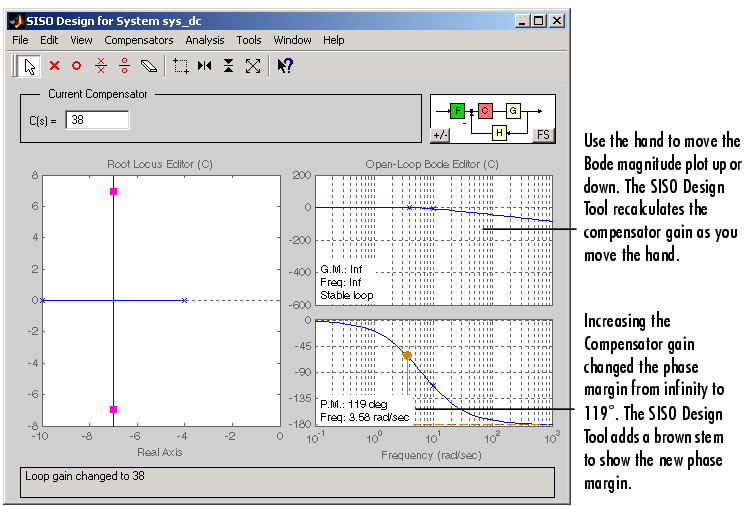Click the 'Open-Loop Bode Editor (C)' title

[x=432, y=164]
